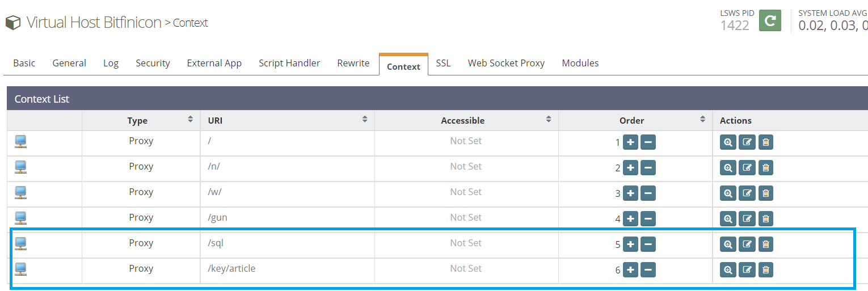
Task: View details of the /n/ context
Action: pos(728,168)
